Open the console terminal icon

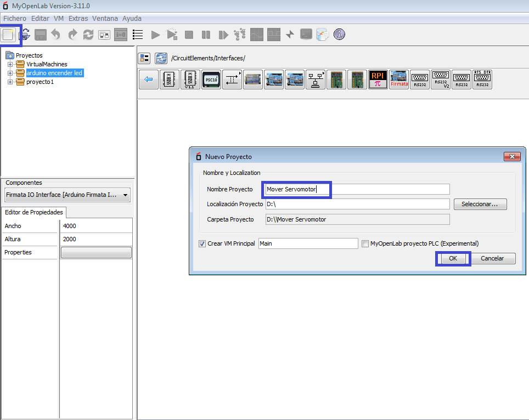(306, 35)
